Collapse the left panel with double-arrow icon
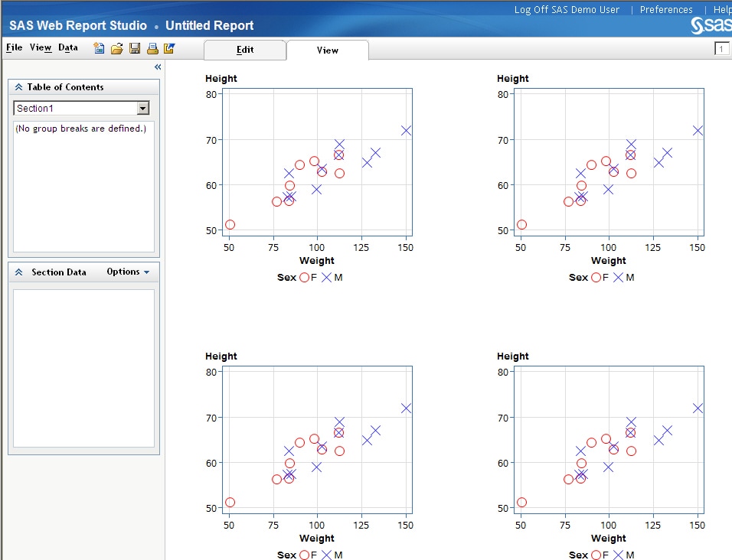 pos(158,67)
